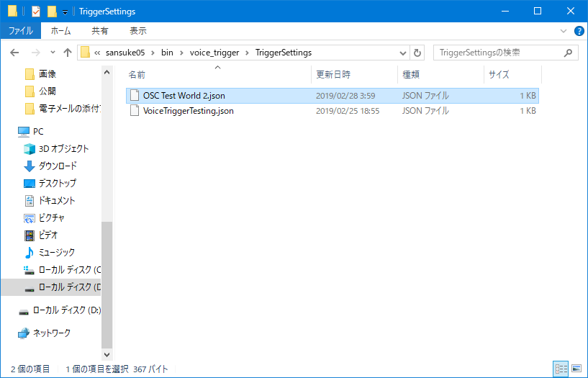Sort by the 種類 column header
The width and height of the screenshot is (588, 378).
(440, 75)
